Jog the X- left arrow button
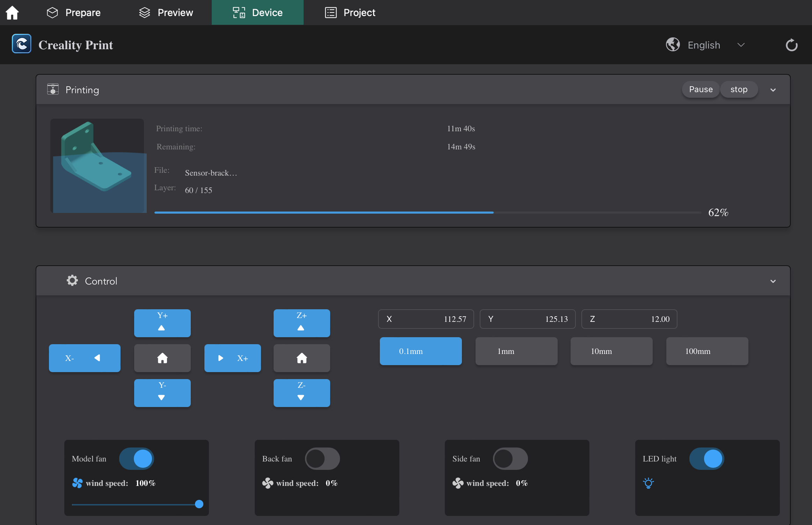This screenshot has width=812, height=525. [x=85, y=358]
